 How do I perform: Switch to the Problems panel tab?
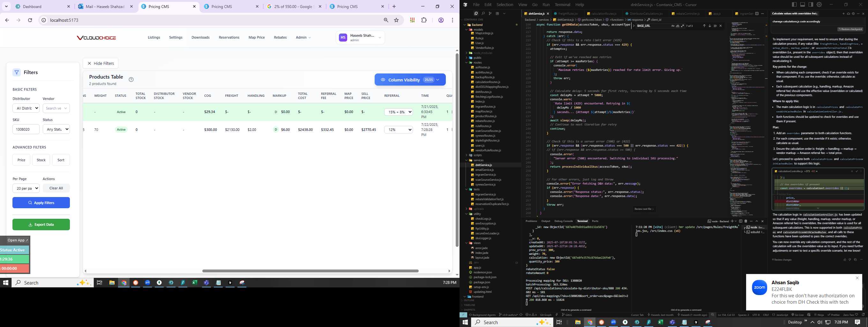point(531,221)
